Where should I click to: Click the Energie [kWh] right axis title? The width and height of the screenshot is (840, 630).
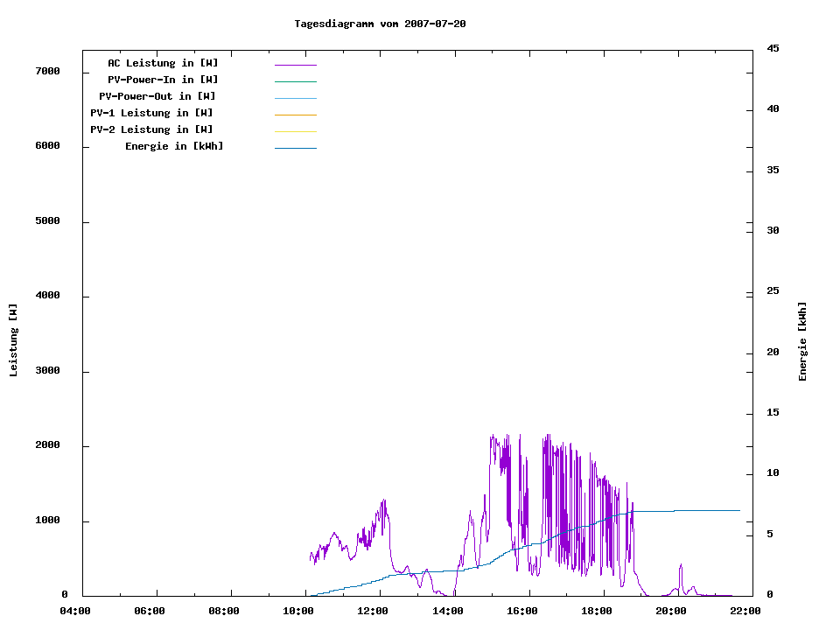pos(802,341)
